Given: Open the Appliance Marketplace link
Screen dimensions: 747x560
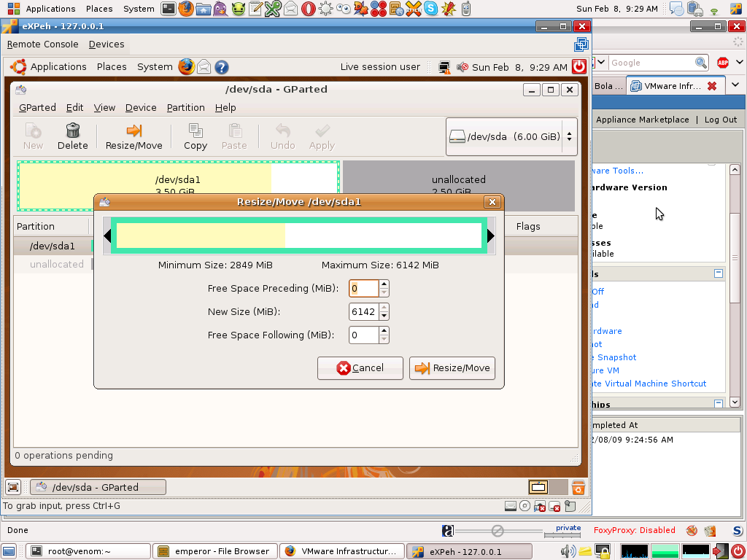Looking at the screenshot, I should [x=642, y=120].
